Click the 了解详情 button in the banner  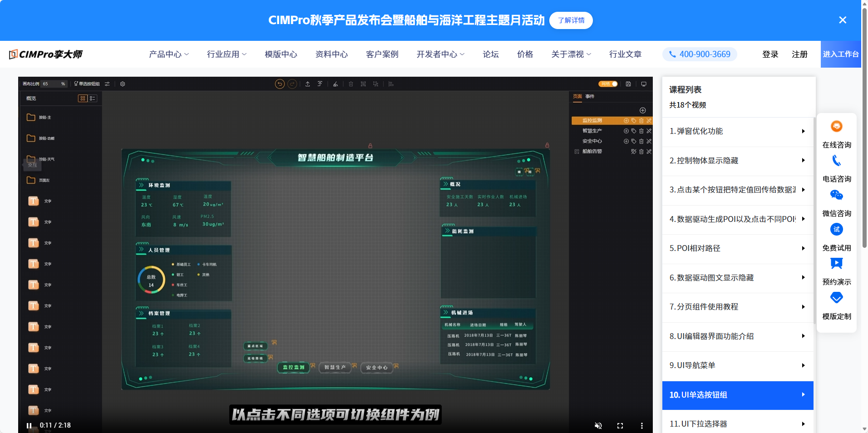(x=571, y=20)
